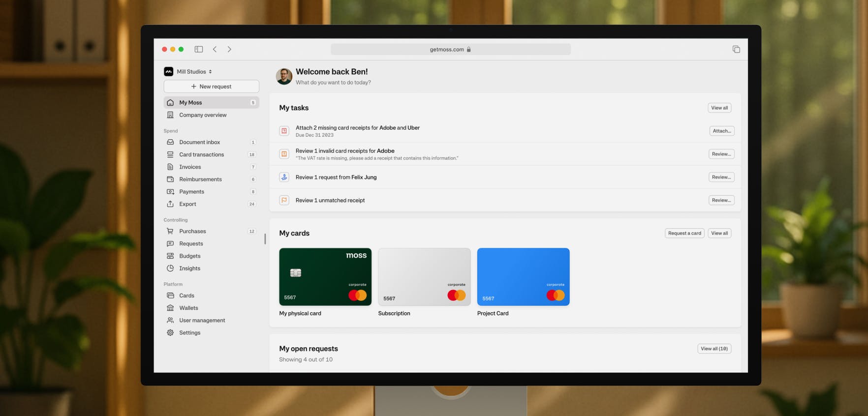Go back with the browser back chevron

coord(215,49)
